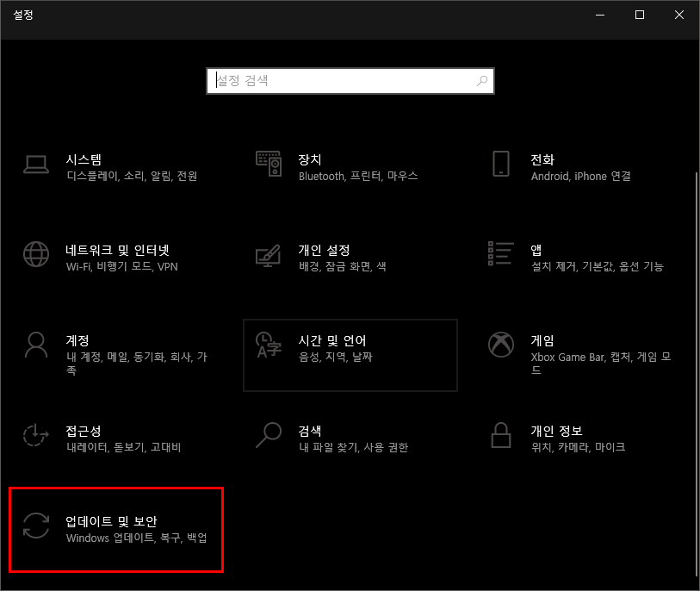Open the 개인 설정 paintbrush icon
The width and height of the screenshot is (700, 591).
[268, 256]
